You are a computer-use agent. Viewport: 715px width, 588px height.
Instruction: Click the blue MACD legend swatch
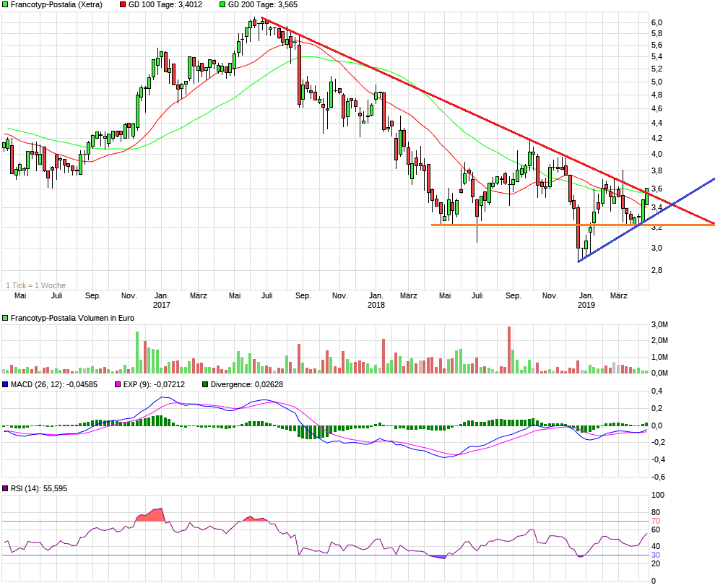click(x=5, y=384)
